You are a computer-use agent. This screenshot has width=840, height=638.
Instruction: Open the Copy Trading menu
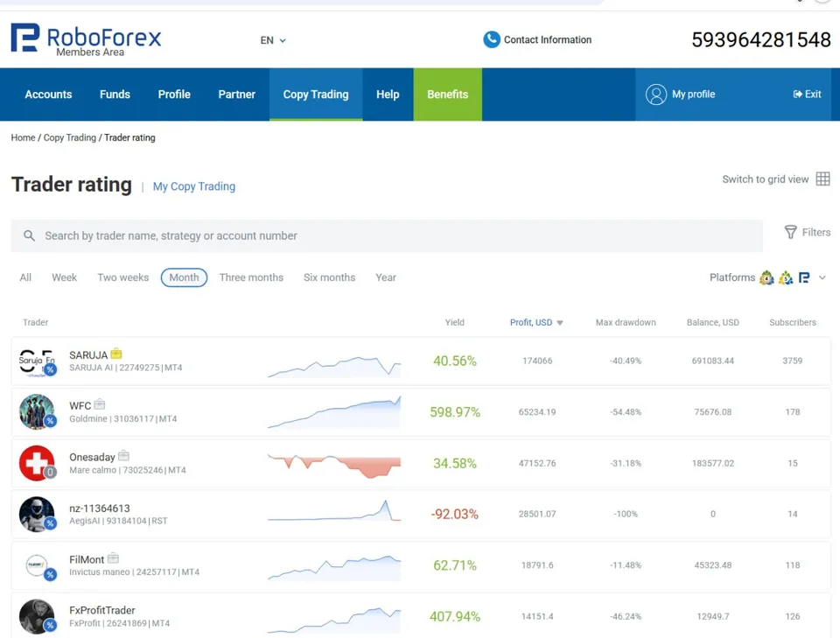point(316,95)
